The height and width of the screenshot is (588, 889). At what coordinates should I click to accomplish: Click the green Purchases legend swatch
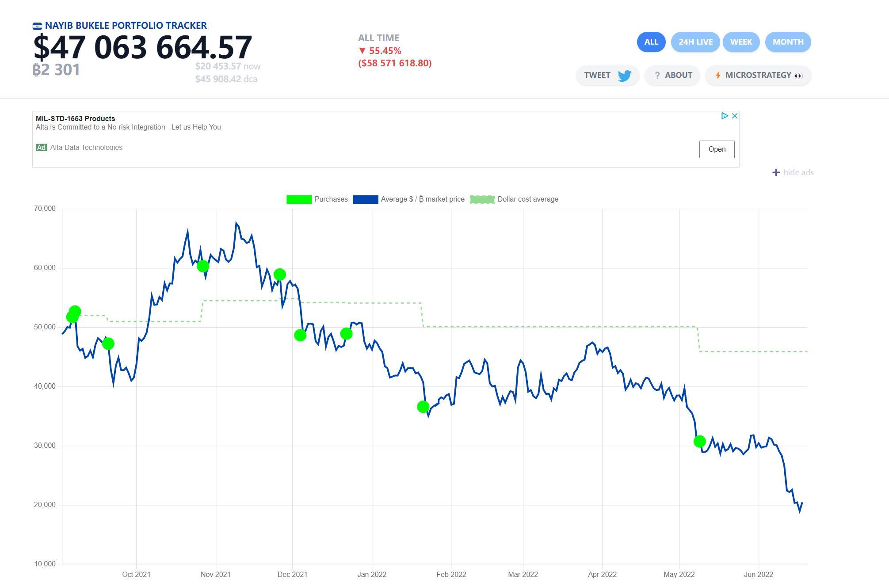299,199
